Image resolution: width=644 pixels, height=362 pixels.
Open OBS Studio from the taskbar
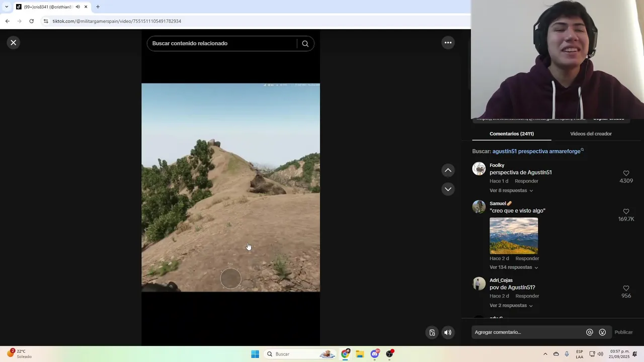point(389,354)
